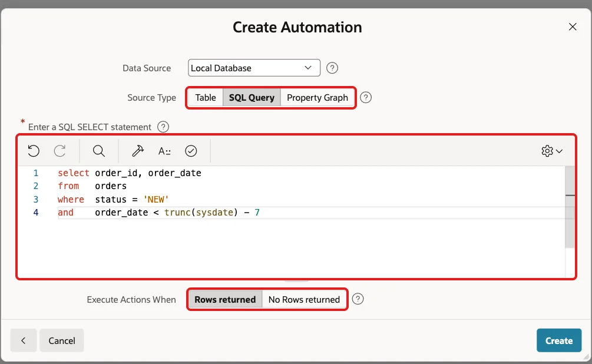This screenshot has height=364, width=592.
Task: Select Property Graph source type
Action: [317, 97]
